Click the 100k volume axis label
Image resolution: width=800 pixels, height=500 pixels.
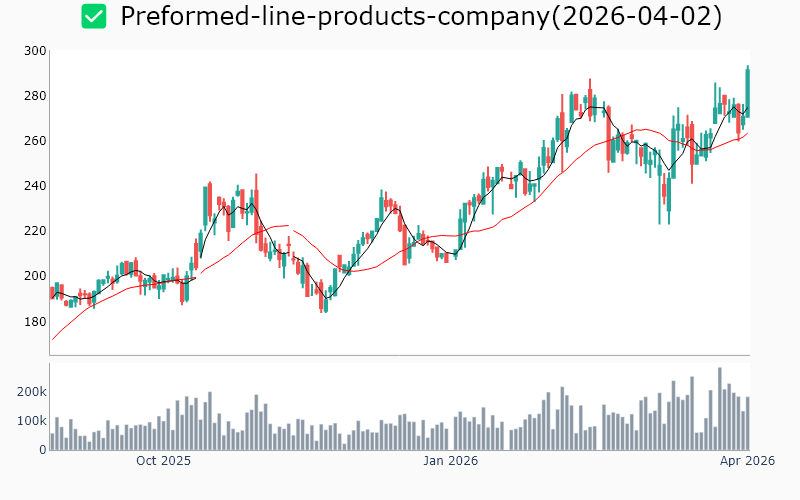pyautogui.click(x=30, y=421)
